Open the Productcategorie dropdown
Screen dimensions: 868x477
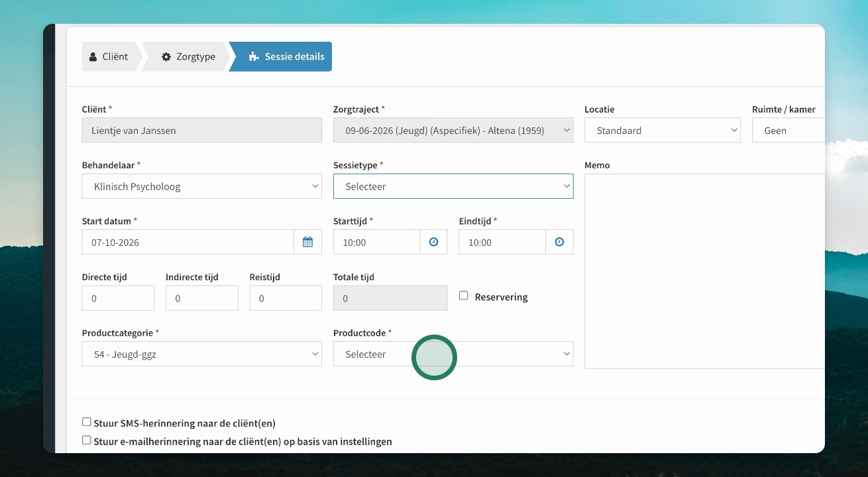click(202, 354)
